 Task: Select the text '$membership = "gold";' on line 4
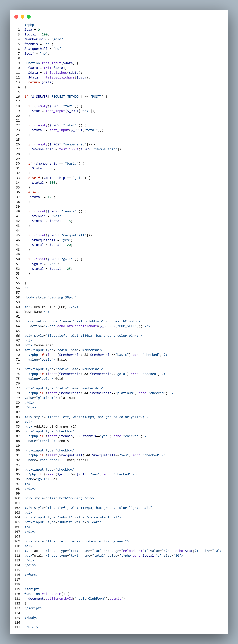click(x=44, y=39)
